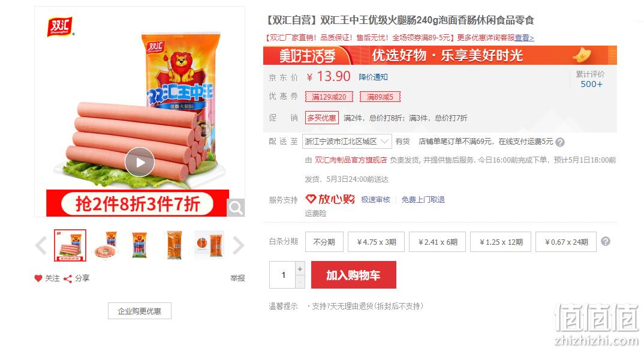644x351 pixels.
Task: Expand the 浙江宁波市江北区城区 delivery dropdown
Action: (x=347, y=142)
